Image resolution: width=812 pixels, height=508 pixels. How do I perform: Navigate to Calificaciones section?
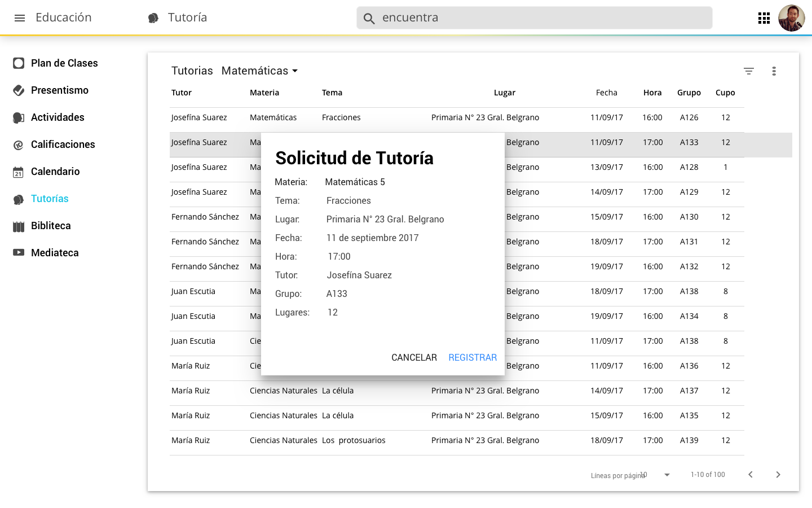tap(63, 144)
